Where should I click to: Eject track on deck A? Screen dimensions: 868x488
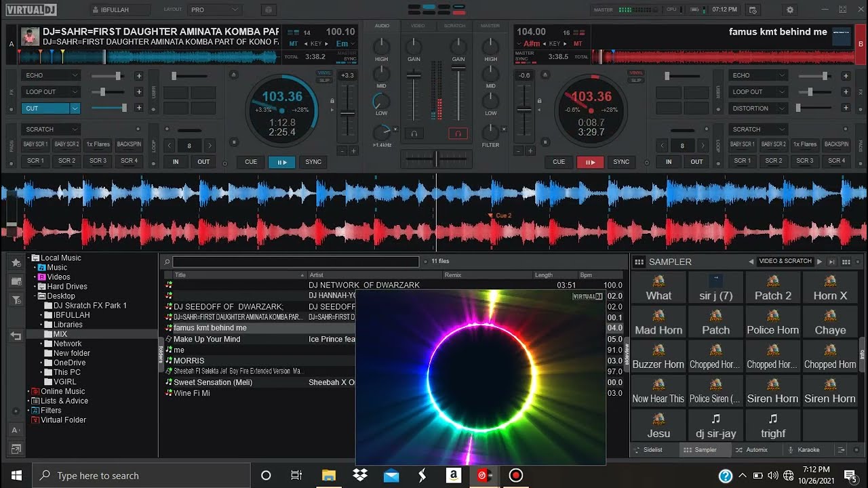click(234, 75)
